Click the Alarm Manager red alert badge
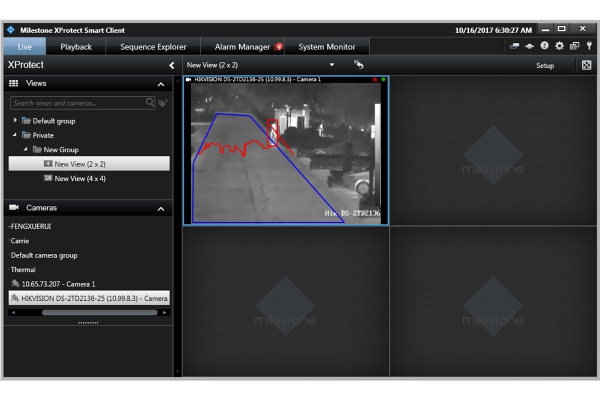600x400 pixels. tap(279, 47)
